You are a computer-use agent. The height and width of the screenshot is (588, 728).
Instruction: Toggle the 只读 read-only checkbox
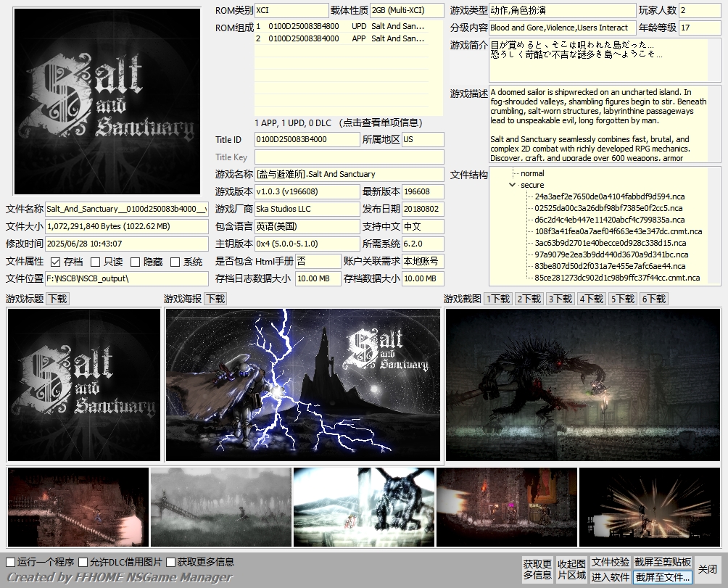point(95,262)
